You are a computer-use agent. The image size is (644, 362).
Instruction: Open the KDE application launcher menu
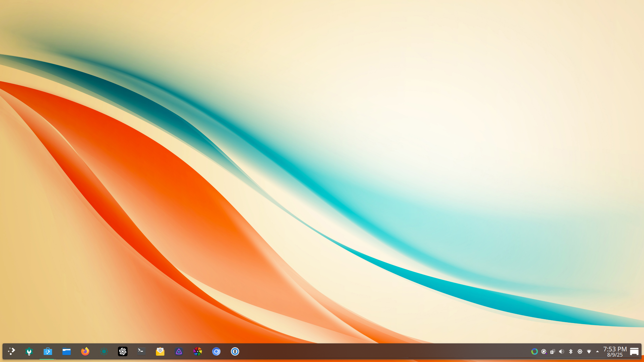click(11, 351)
